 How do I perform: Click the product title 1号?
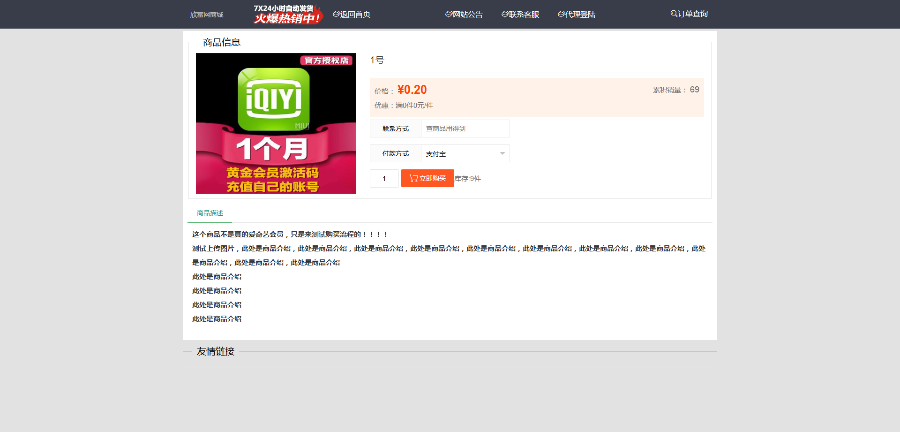click(x=377, y=60)
